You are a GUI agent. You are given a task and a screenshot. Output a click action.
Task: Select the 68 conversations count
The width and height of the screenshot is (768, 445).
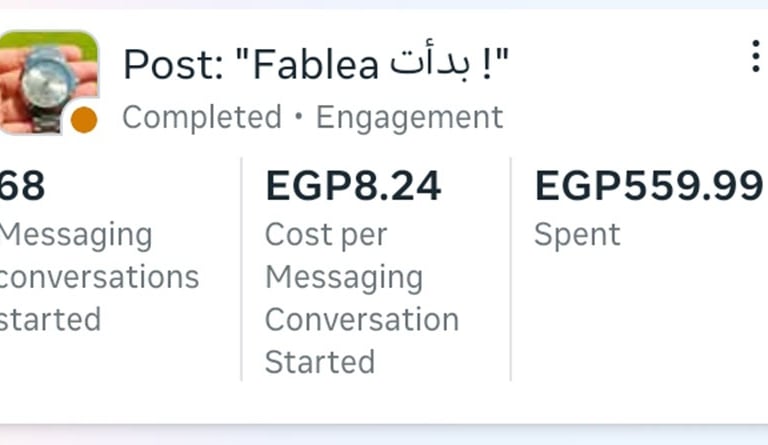22,186
